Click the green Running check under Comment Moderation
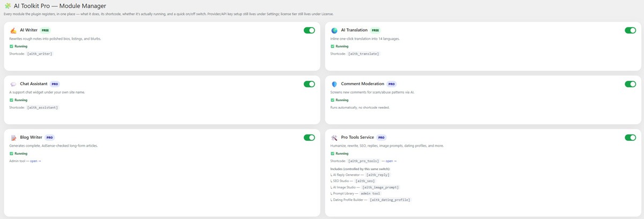This screenshot has width=644, height=219. pyautogui.click(x=332, y=100)
